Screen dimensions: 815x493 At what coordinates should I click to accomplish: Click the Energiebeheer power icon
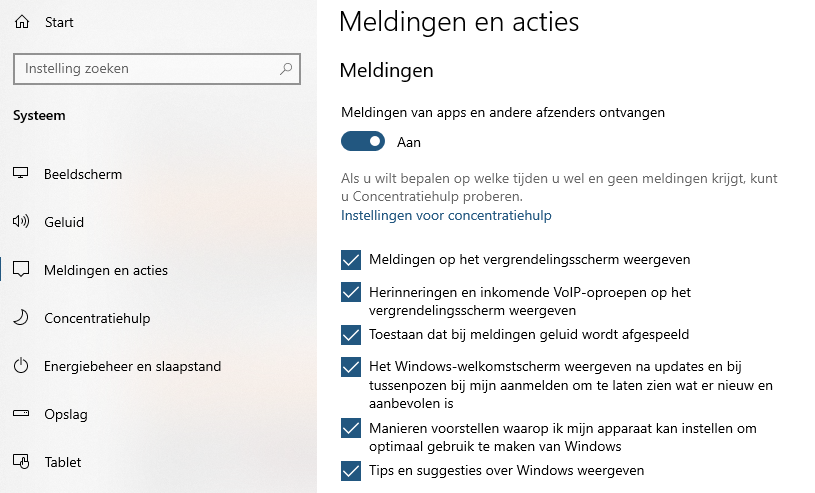pos(21,366)
